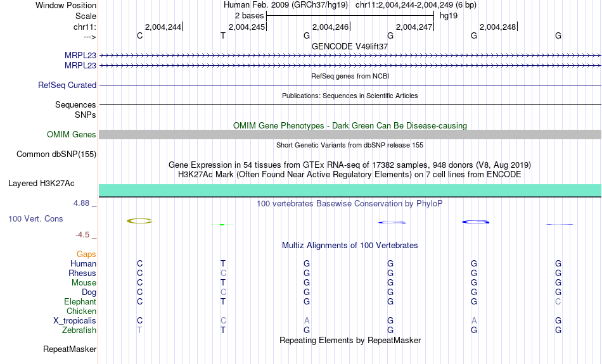Click the RefSeq Curated gene line
Screen dimensions: 602x364
(x=350, y=85)
